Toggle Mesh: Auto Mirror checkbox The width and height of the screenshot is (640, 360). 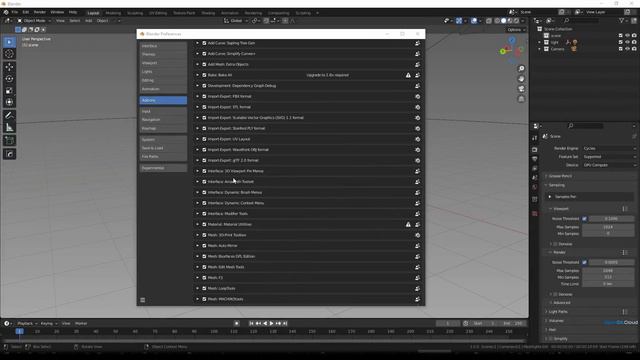coord(204,246)
